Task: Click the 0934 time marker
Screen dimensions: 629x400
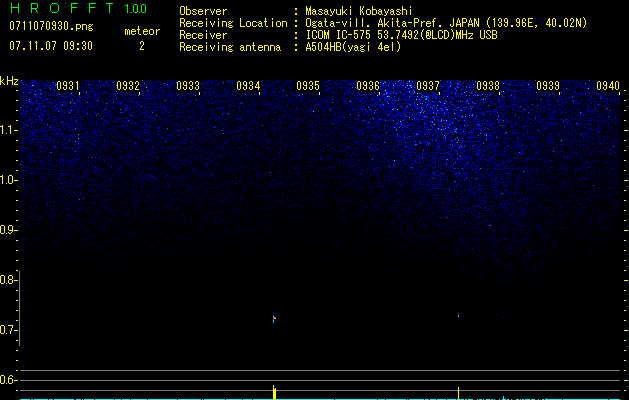Action: click(x=248, y=85)
